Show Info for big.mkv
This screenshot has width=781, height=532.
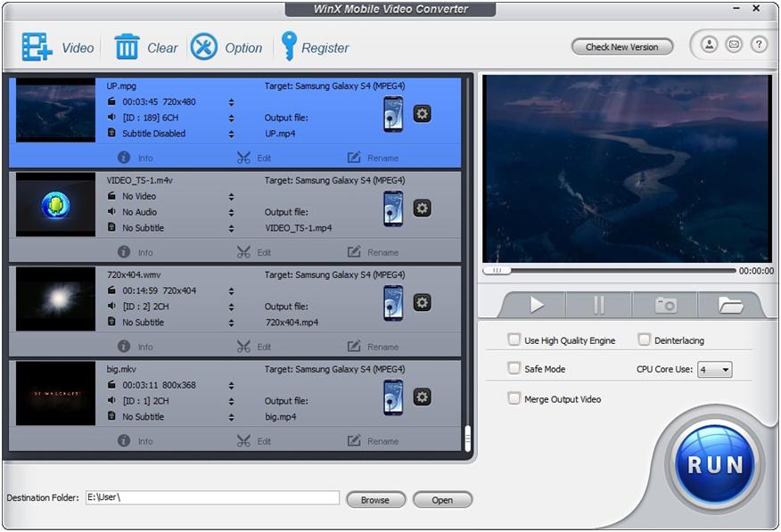[136, 441]
